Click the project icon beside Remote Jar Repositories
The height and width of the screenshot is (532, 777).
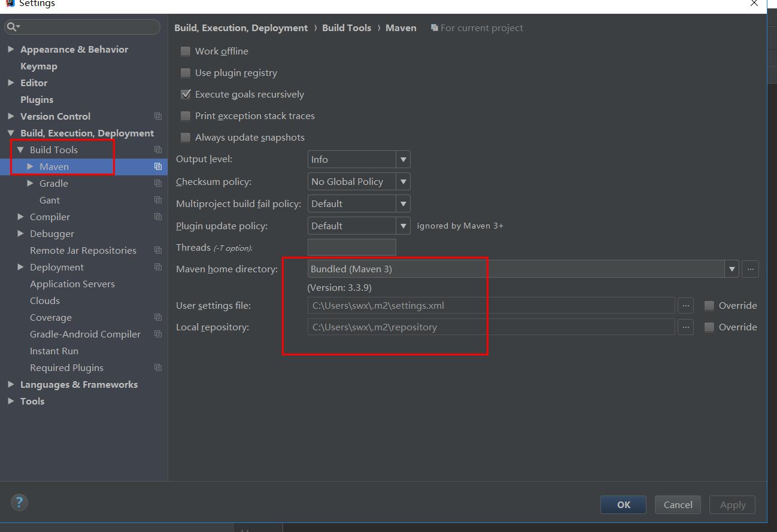158,250
